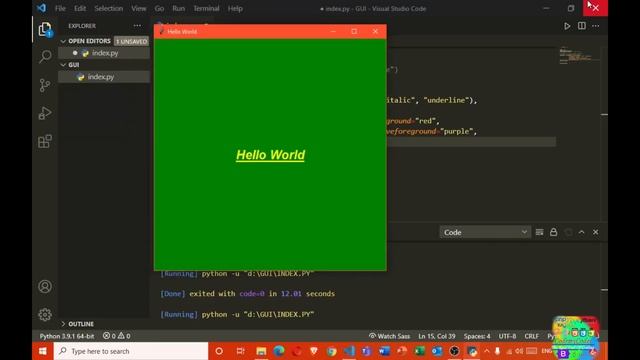Open errors and warnings problems indicator

pos(116,336)
